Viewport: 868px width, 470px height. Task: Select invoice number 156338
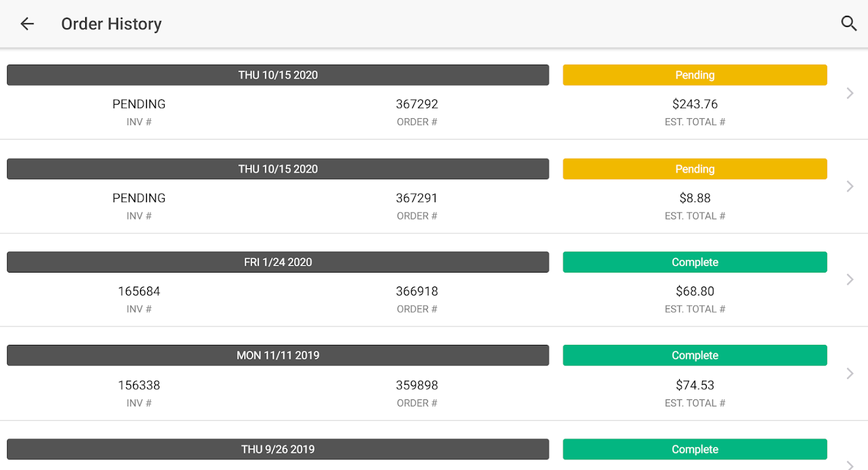(x=139, y=385)
